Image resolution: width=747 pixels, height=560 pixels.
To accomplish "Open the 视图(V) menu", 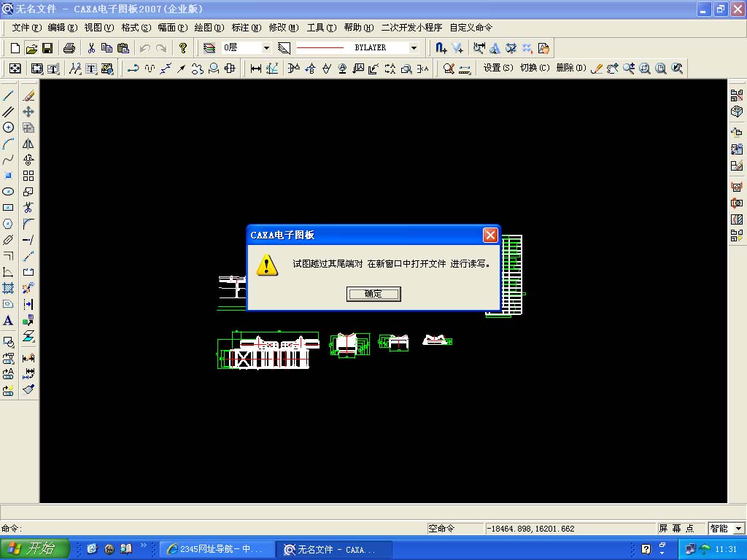I will pyautogui.click(x=99, y=28).
